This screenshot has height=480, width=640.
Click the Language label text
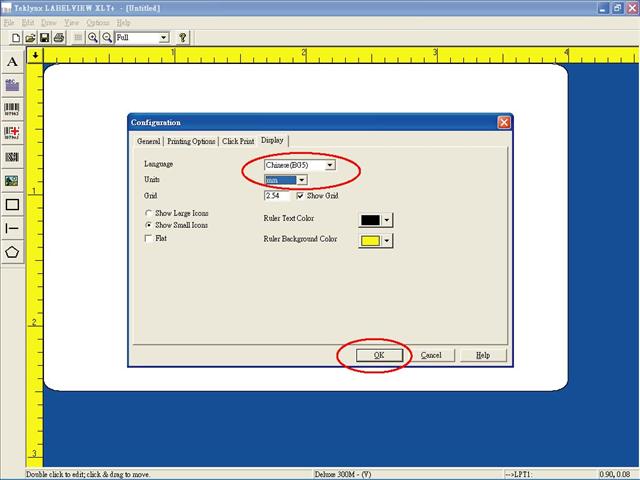coord(158,164)
